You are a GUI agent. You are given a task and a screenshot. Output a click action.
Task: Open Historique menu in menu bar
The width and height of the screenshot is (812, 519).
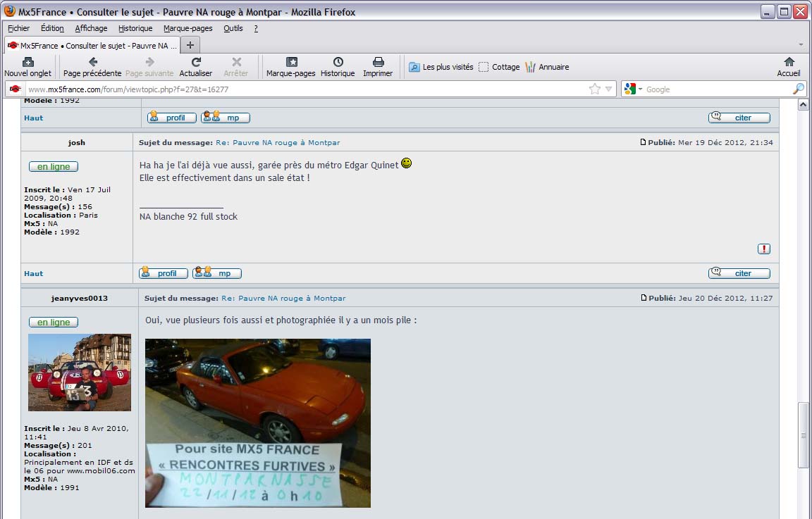pyautogui.click(x=135, y=28)
